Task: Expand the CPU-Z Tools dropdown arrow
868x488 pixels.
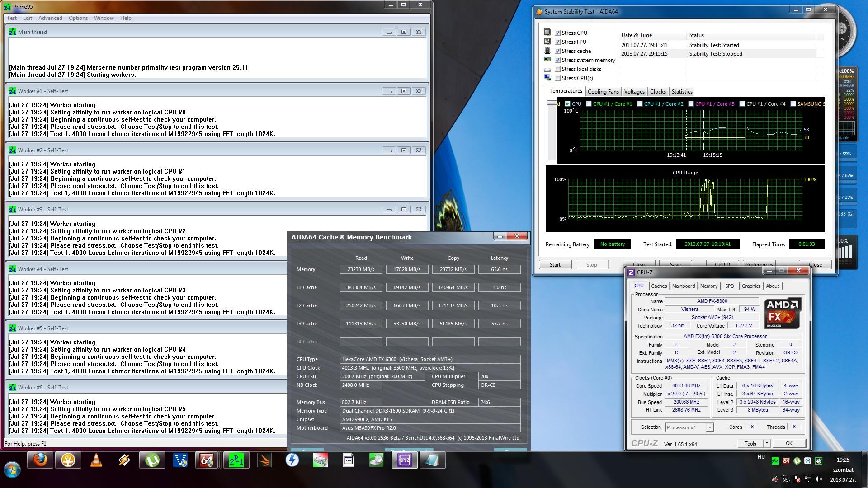Action: [767, 443]
